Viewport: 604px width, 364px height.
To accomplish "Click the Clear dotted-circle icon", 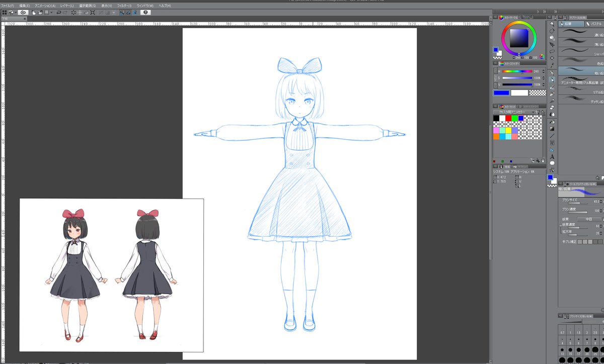I will [73, 13].
